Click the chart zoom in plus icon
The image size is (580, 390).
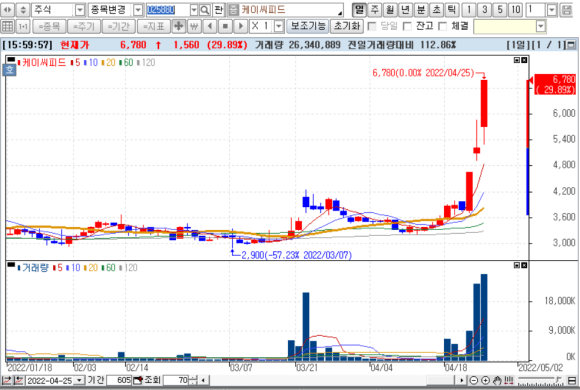pyautogui.click(x=485, y=380)
